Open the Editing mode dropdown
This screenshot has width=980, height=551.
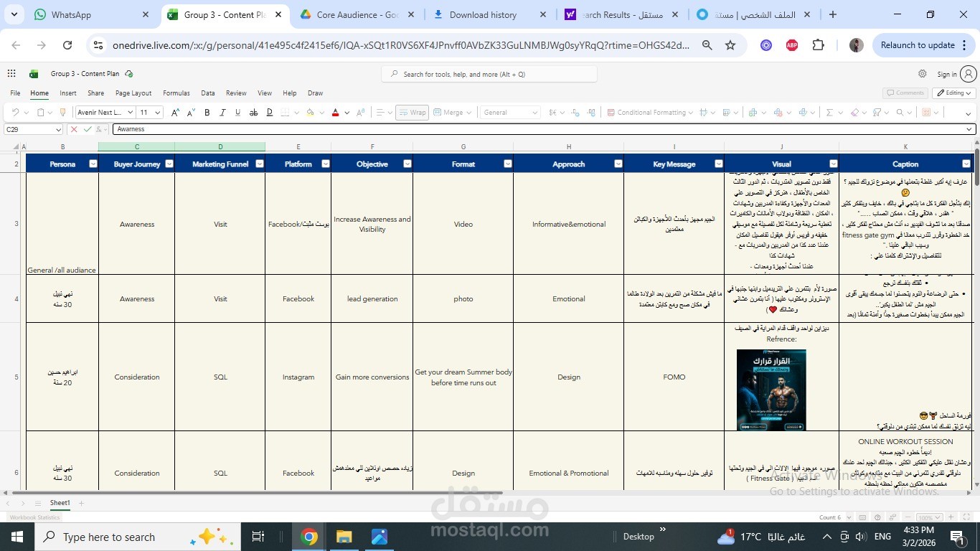[953, 93]
